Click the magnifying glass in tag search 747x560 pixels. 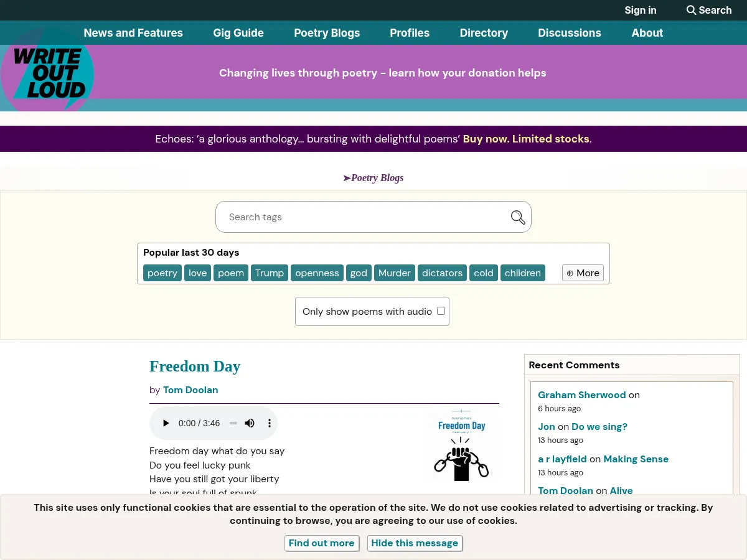518,217
